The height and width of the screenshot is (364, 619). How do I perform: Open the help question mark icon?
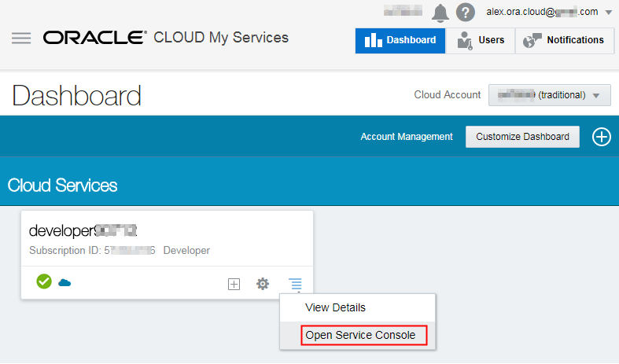click(x=466, y=13)
